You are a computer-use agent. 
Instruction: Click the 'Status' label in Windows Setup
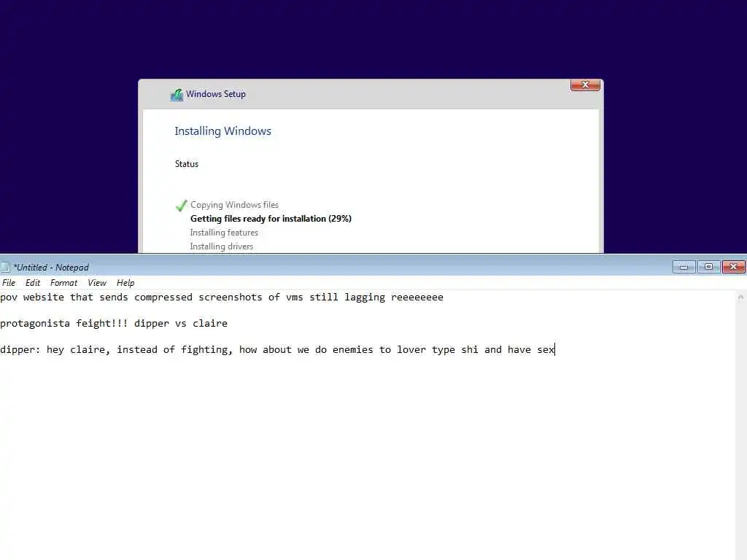coord(186,164)
